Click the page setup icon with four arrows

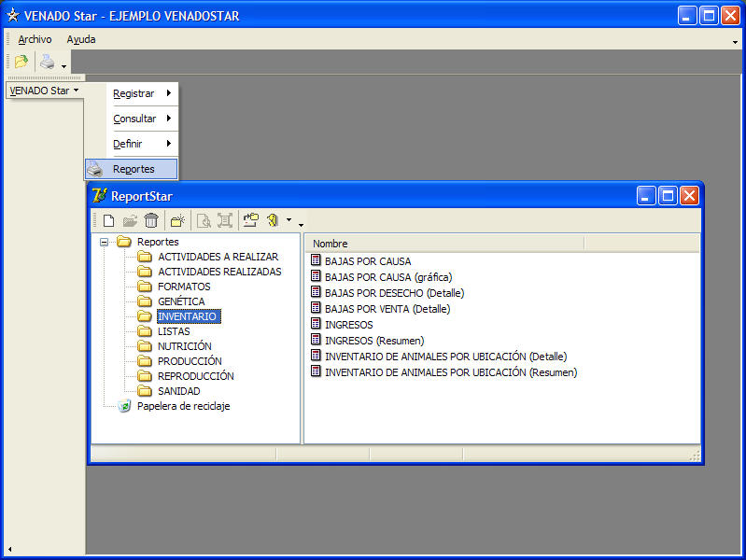coord(225,220)
